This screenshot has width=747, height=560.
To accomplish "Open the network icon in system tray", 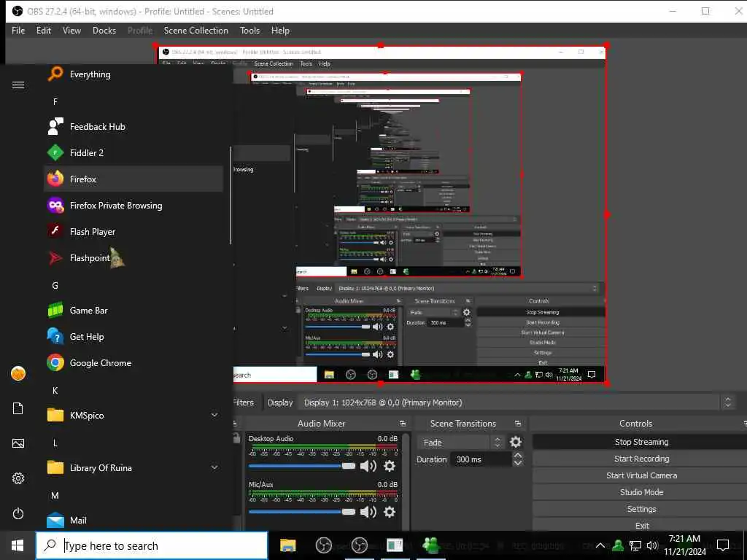I will [635, 545].
